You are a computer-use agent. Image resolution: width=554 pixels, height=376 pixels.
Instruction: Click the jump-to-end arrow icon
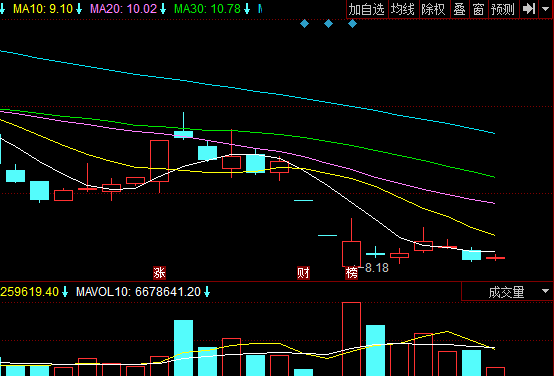coord(529,9)
